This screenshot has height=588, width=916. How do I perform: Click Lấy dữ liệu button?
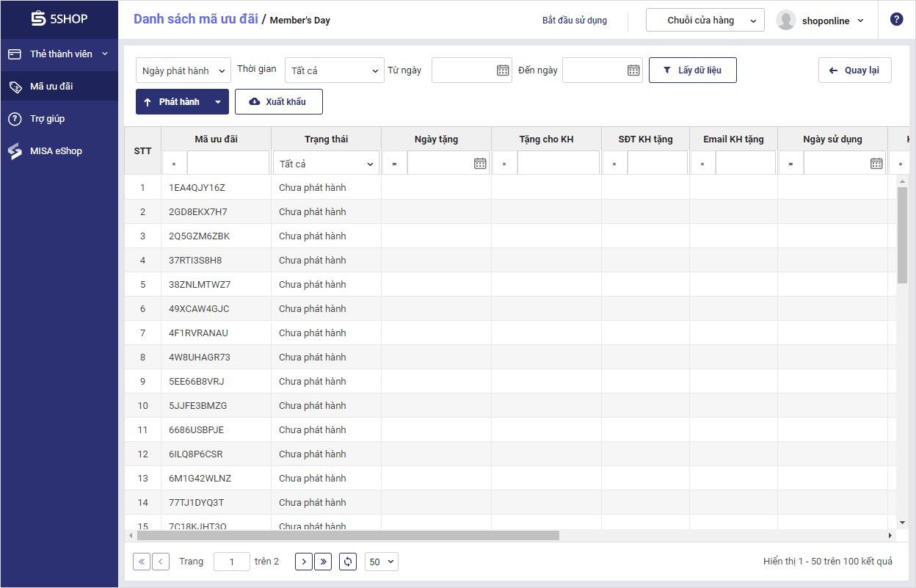[x=693, y=70]
